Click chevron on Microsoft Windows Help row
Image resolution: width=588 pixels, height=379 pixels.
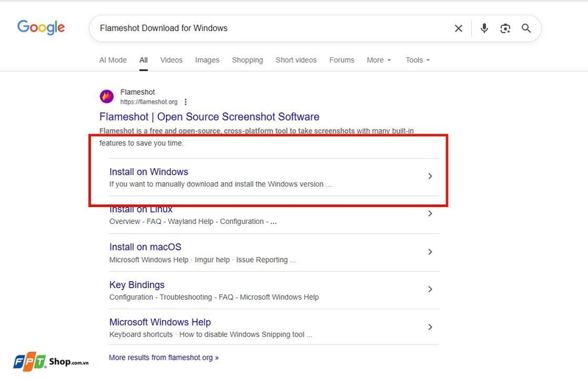point(430,328)
